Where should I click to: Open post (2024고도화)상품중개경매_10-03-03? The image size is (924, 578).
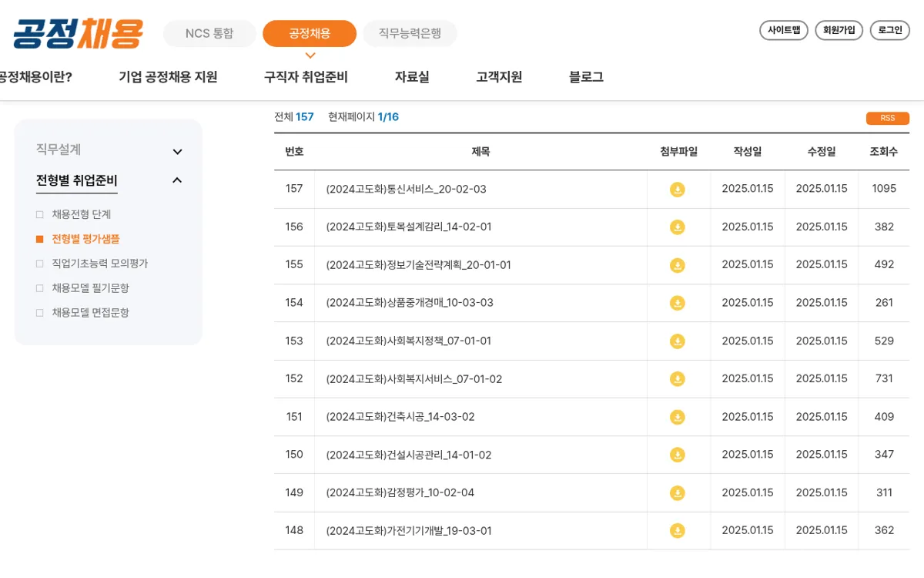tap(410, 303)
